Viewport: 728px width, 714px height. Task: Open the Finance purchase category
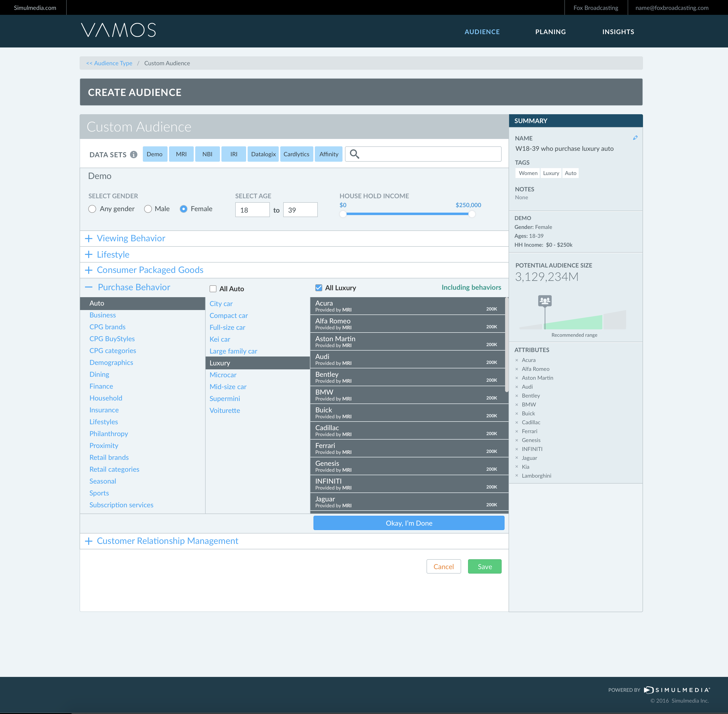click(x=101, y=386)
